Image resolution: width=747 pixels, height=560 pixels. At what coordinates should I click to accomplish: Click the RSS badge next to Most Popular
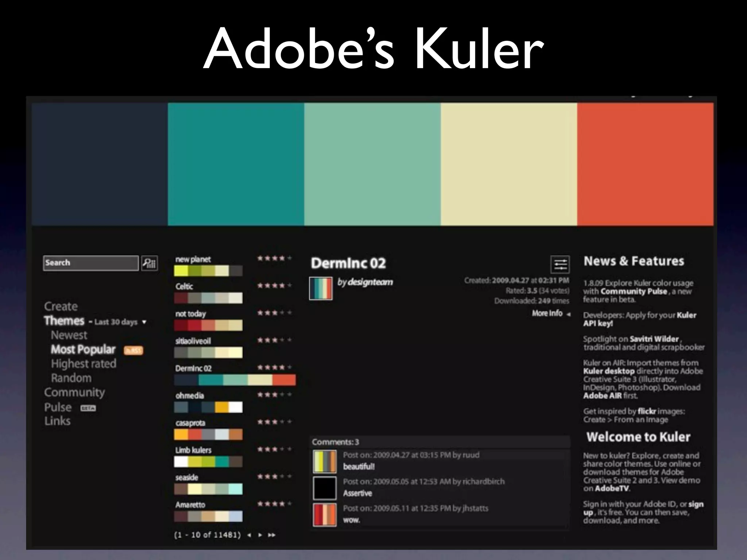(133, 350)
